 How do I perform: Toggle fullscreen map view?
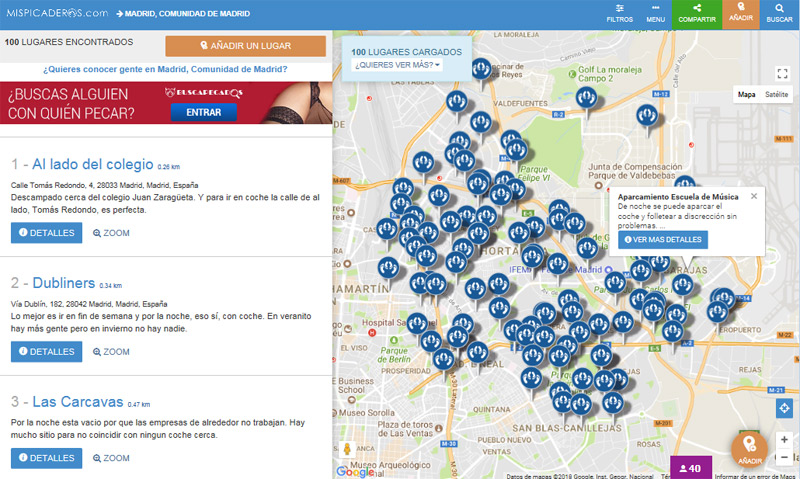[782, 73]
